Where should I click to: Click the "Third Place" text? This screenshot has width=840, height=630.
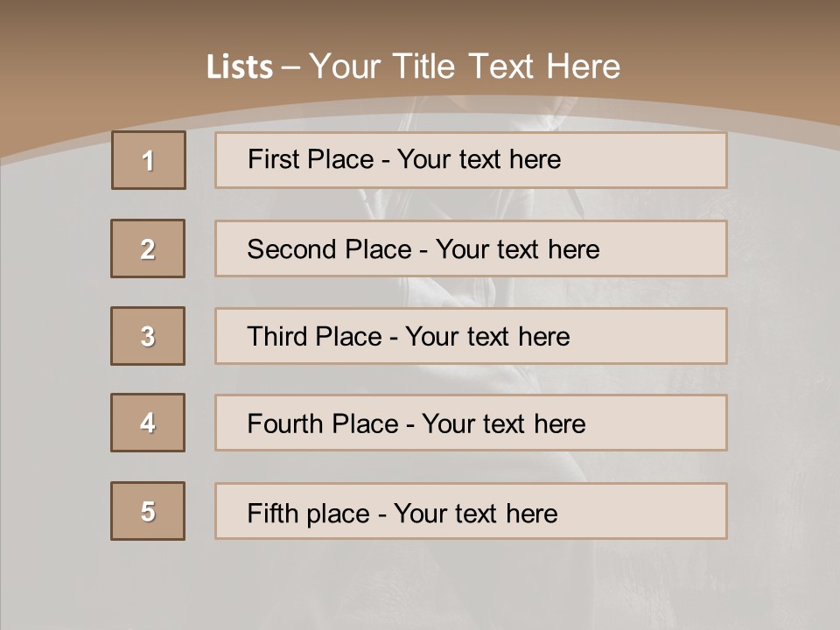point(314,337)
